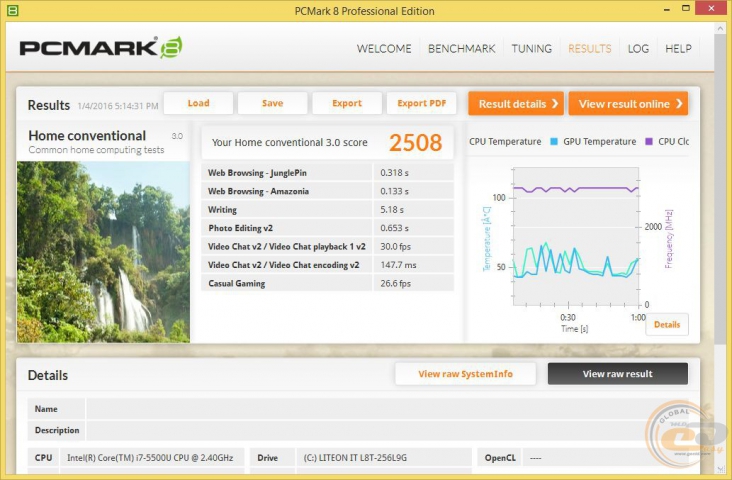This screenshot has width=732, height=480.
Task: Click the 0.318 s value
Action: tap(394, 173)
